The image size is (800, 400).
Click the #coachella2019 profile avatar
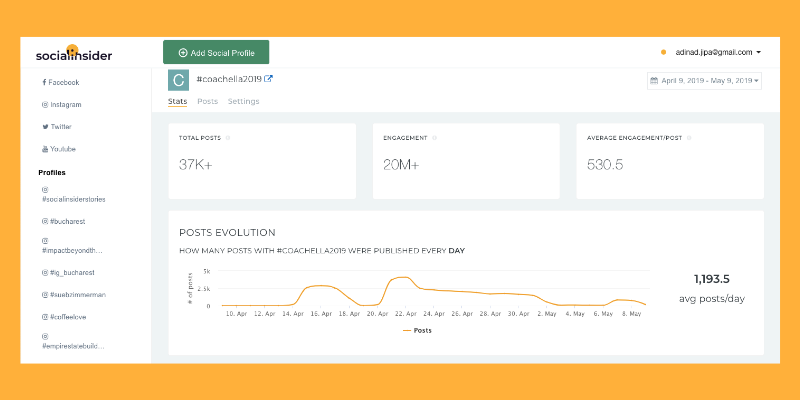pyautogui.click(x=178, y=80)
